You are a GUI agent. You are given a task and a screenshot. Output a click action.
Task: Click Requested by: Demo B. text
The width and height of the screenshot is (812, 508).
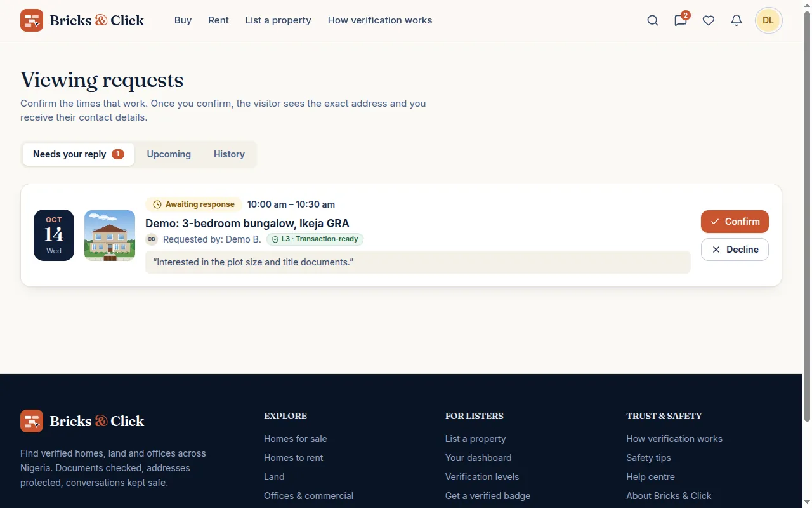tap(212, 239)
